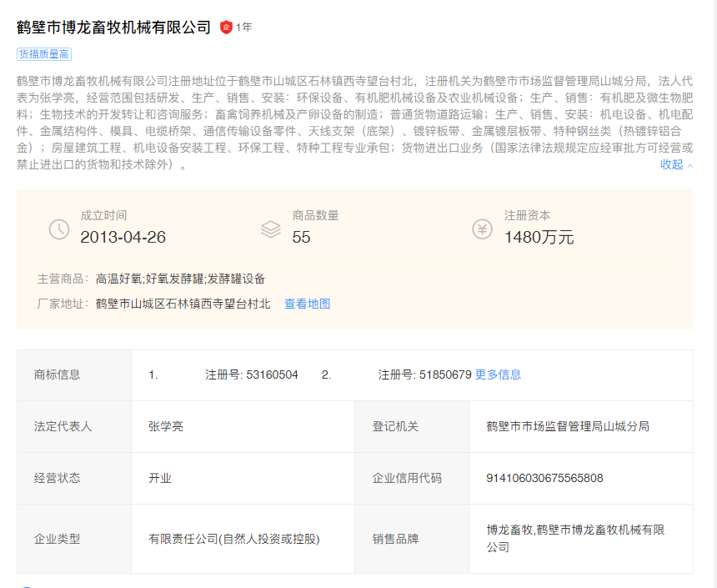Click company title 鹤壁市博龙畜牧机械有限公司
The height and width of the screenshot is (588, 717).
click(x=113, y=28)
